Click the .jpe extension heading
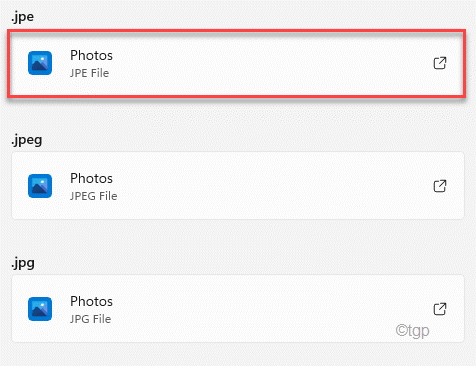 tap(22, 17)
